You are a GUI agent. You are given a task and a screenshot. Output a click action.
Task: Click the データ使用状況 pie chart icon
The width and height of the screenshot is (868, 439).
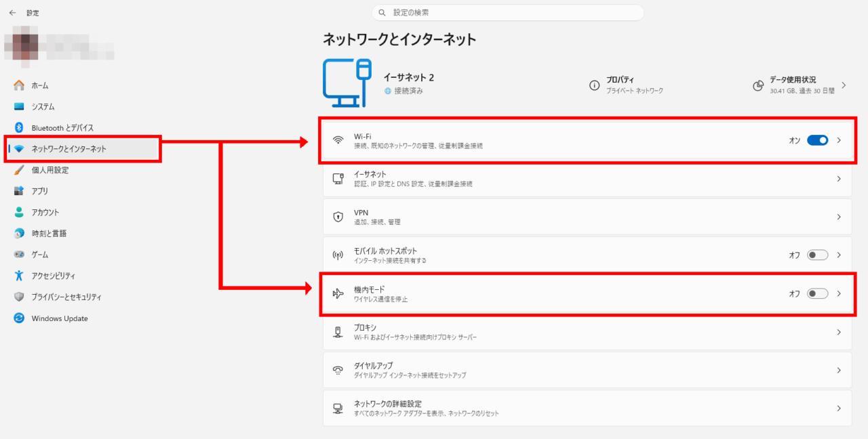click(758, 85)
